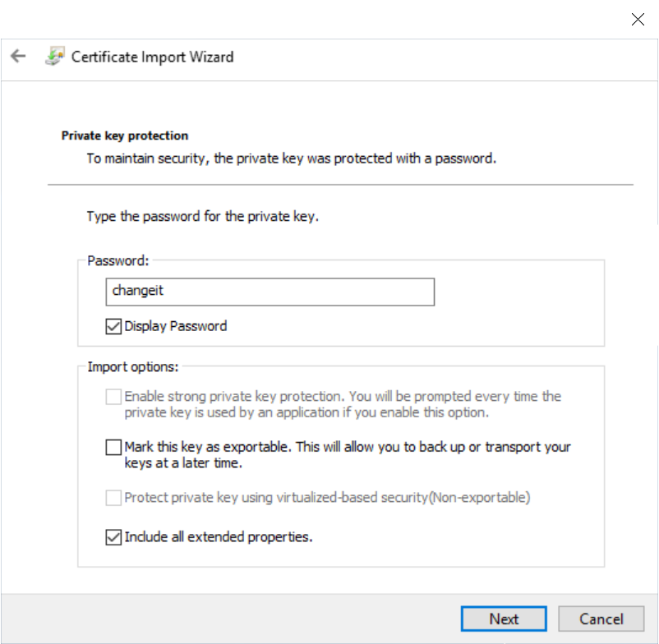Uncheck the Display Password checkbox
Viewport: 659px width, 644px height.
pyautogui.click(x=113, y=326)
